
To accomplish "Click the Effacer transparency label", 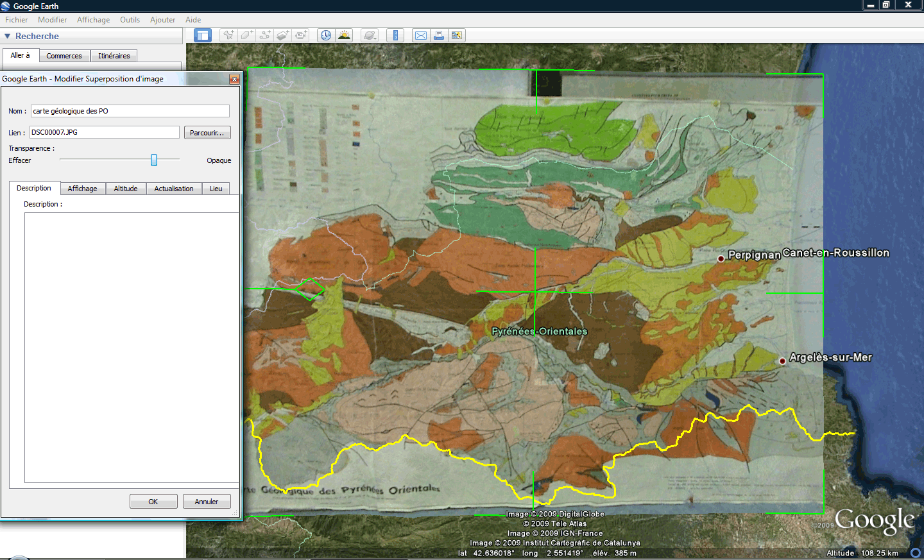I will 20,160.
